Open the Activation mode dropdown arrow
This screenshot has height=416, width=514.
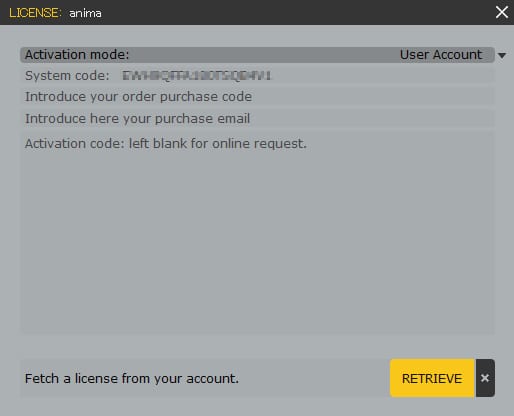pyautogui.click(x=502, y=55)
